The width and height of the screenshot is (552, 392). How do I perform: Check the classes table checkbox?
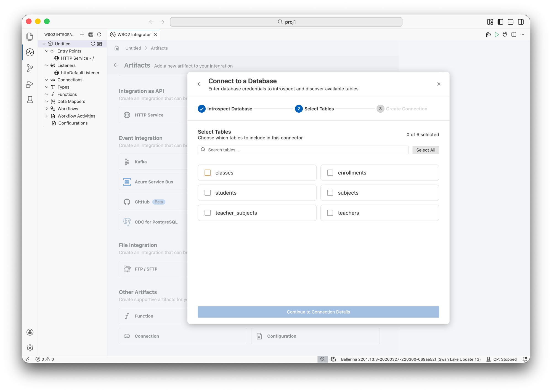pyautogui.click(x=208, y=173)
